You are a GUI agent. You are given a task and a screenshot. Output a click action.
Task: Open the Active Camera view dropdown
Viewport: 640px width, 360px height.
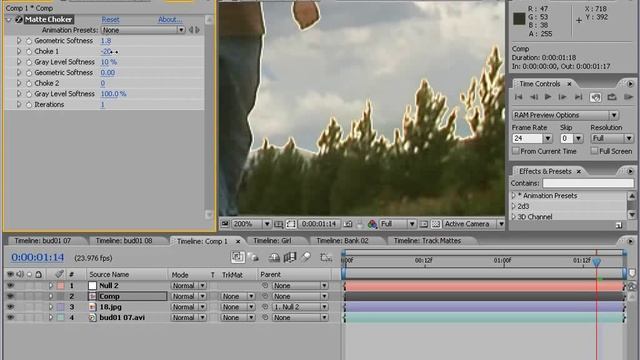(x=473, y=224)
